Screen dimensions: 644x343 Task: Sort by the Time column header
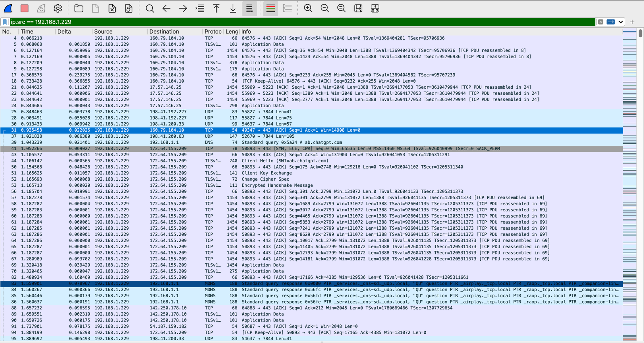tap(37, 31)
